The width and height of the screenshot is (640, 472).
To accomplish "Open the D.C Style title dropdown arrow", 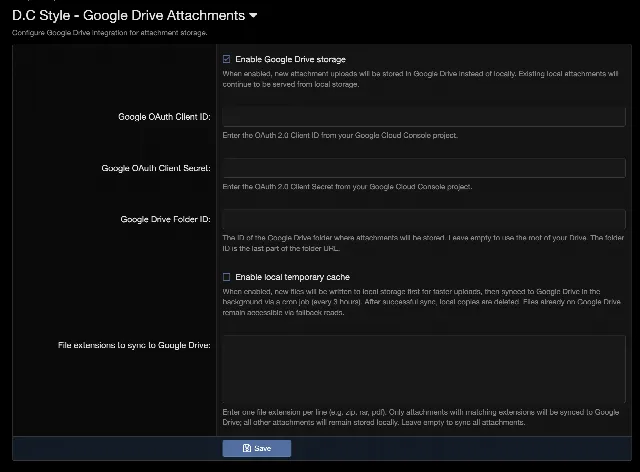I will [253, 16].
